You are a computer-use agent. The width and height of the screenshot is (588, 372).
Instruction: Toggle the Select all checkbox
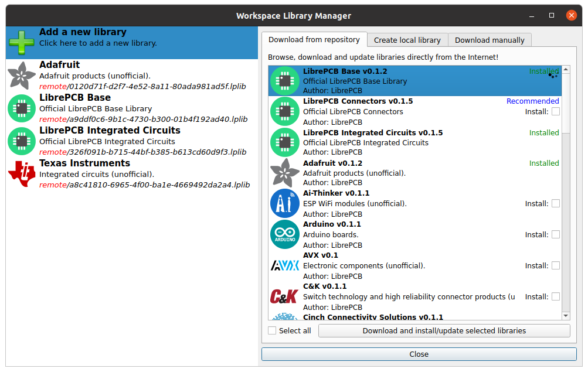coord(272,331)
